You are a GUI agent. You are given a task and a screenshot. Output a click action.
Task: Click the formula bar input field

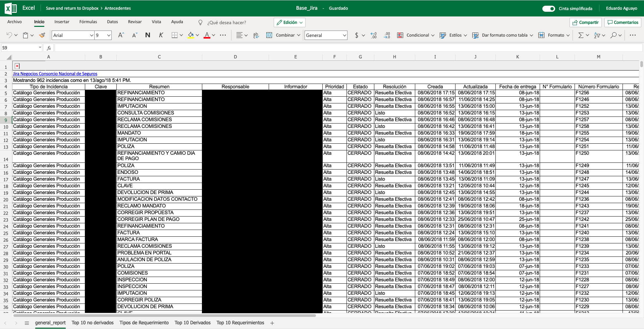348,48
